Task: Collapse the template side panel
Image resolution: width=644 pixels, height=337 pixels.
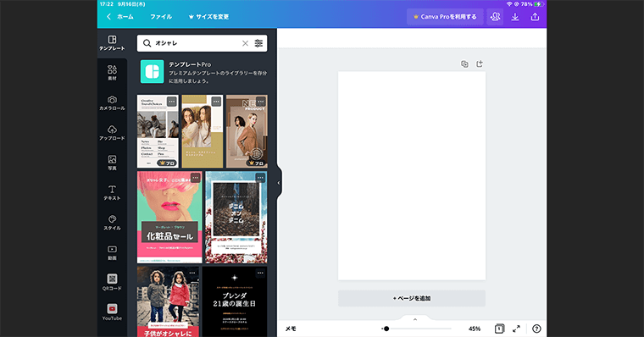Action: pos(279,183)
